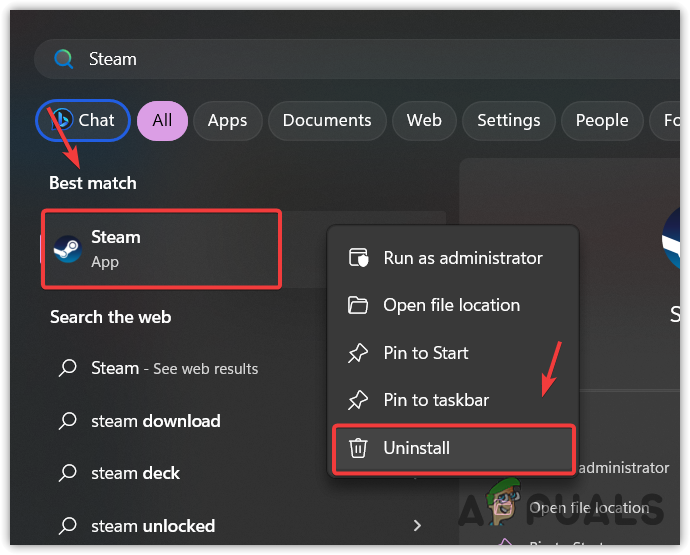Viewport: 690px width, 555px height.
Task: Expand the steam unlocked suggestion chevron
Action: 417,525
